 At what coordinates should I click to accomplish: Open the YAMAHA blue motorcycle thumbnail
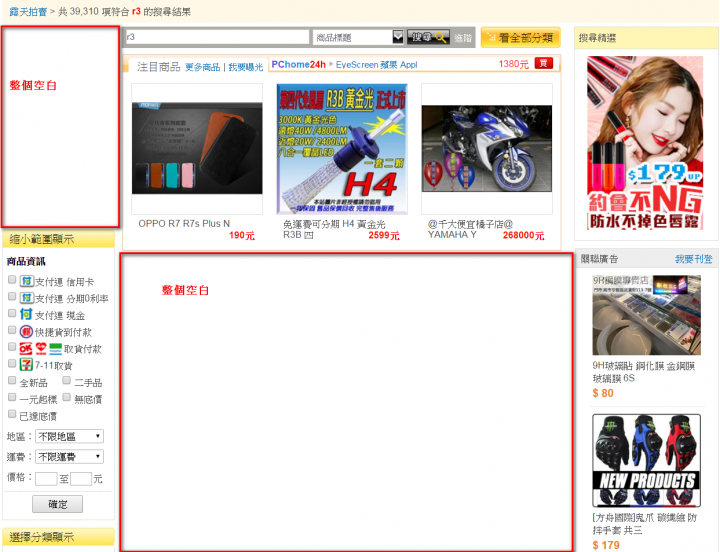[487, 148]
